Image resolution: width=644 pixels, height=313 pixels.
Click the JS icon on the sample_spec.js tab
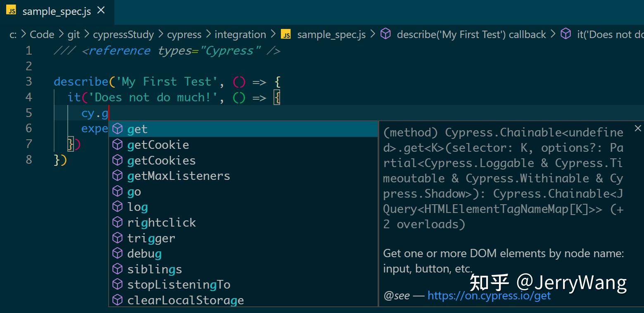12,11
